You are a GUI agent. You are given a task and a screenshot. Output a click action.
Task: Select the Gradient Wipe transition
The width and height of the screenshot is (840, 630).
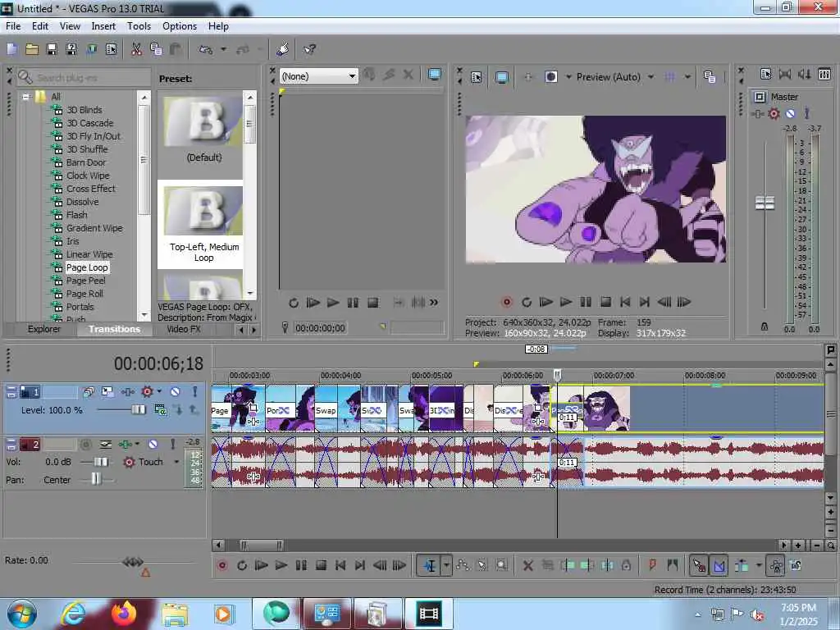tap(94, 228)
